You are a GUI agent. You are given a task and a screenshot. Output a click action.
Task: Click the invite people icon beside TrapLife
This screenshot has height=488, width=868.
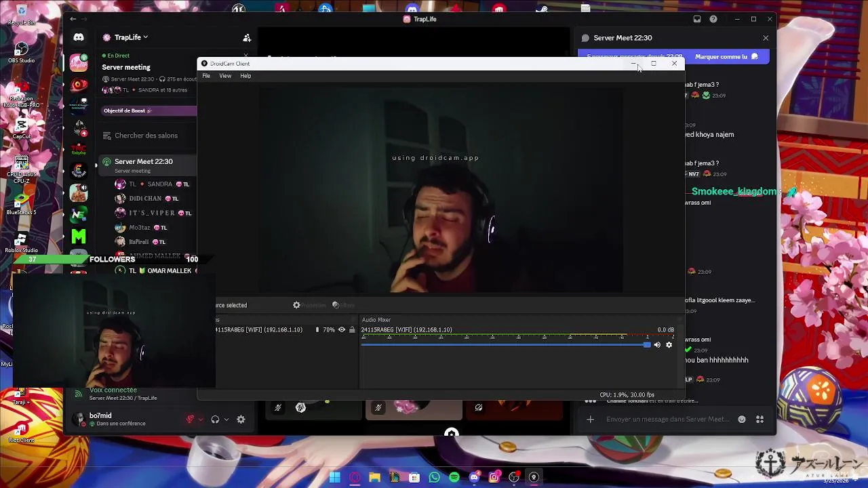pyautogui.click(x=247, y=38)
